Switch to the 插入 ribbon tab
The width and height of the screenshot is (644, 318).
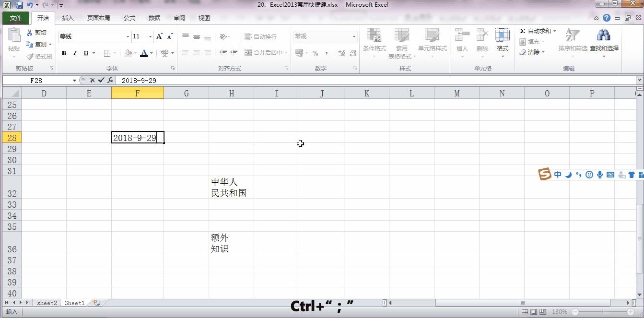click(67, 18)
